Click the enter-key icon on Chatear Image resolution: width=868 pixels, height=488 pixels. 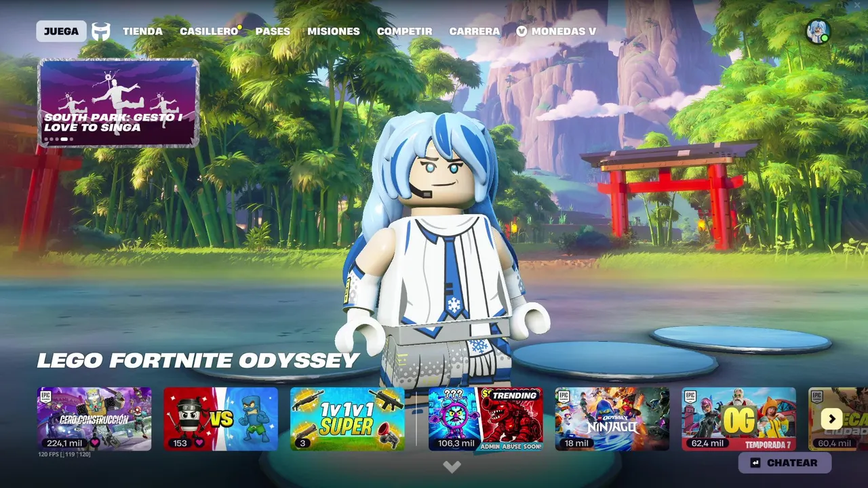[x=755, y=463]
